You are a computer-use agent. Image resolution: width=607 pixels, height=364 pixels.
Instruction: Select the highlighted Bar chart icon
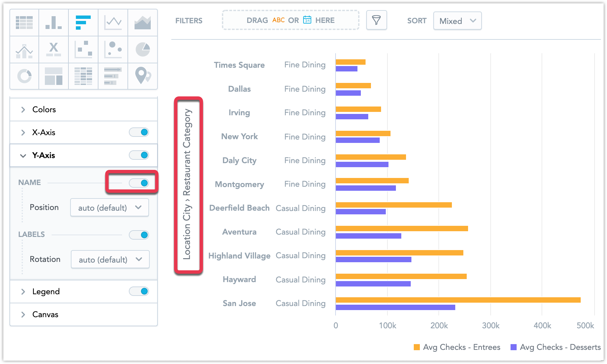(83, 23)
